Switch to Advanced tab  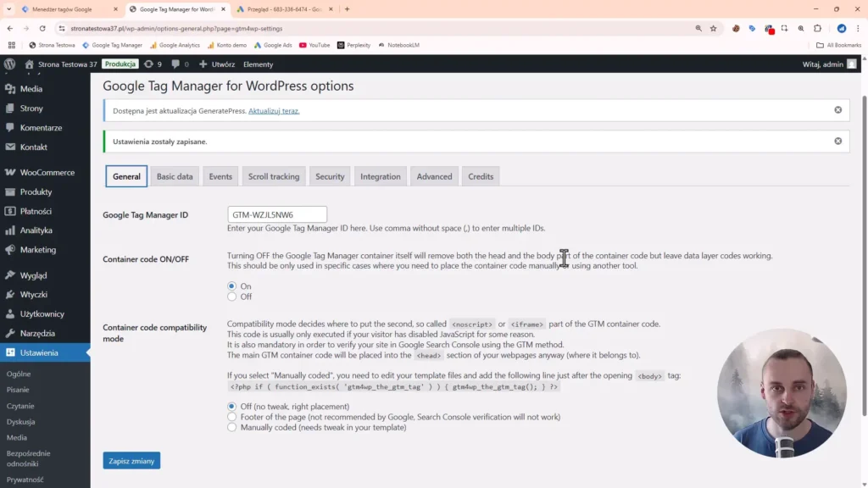point(434,176)
